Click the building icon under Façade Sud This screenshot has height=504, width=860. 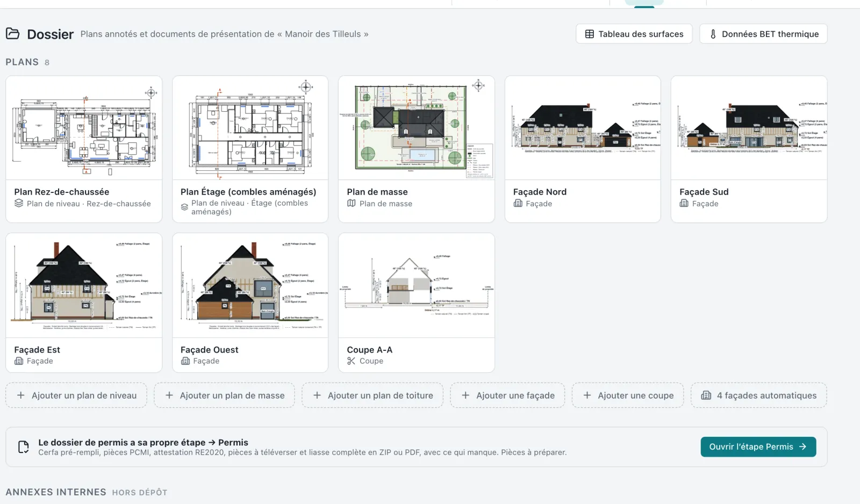(684, 203)
